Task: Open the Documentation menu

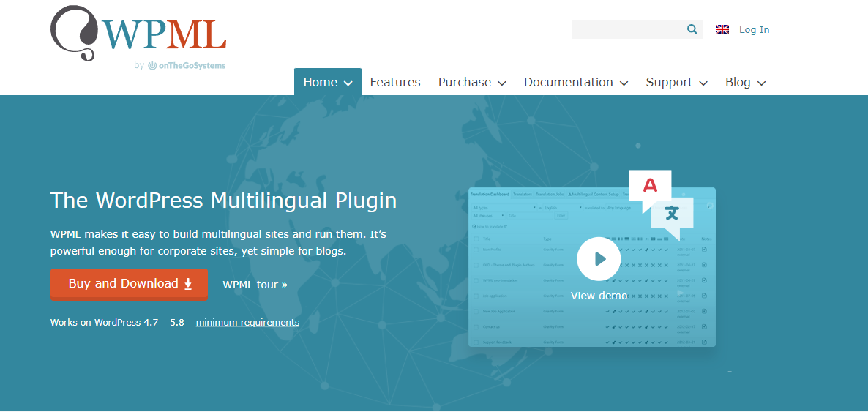Action: click(x=576, y=82)
